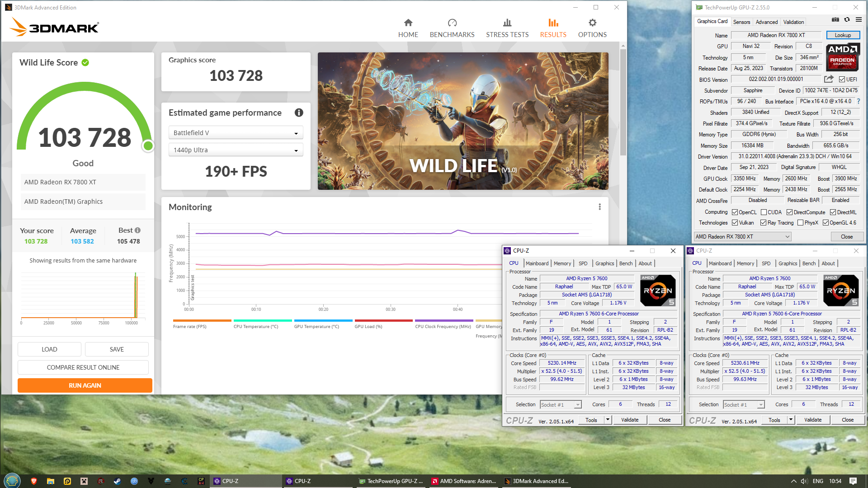Toggle the OpenGL 4.6 checkbox in GPU-Z
The height and width of the screenshot is (488, 868).
tap(826, 223)
